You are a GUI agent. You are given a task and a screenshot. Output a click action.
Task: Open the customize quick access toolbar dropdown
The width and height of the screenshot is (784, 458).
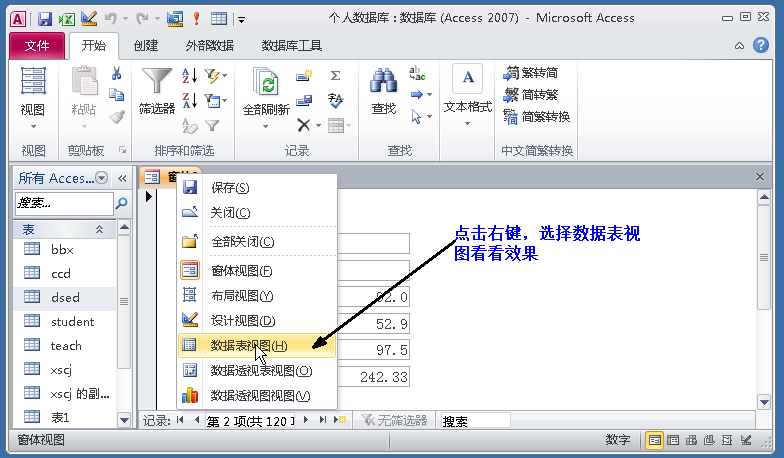pyautogui.click(x=242, y=20)
